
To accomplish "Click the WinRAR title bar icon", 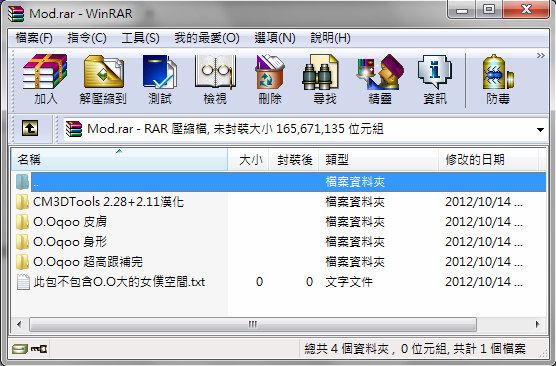I will 16,13.
